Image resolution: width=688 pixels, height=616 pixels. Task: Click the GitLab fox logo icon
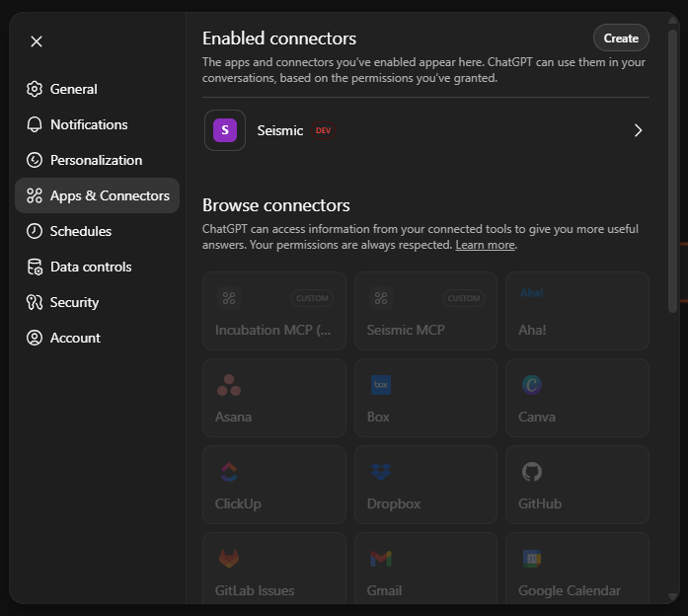click(x=229, y=559)
